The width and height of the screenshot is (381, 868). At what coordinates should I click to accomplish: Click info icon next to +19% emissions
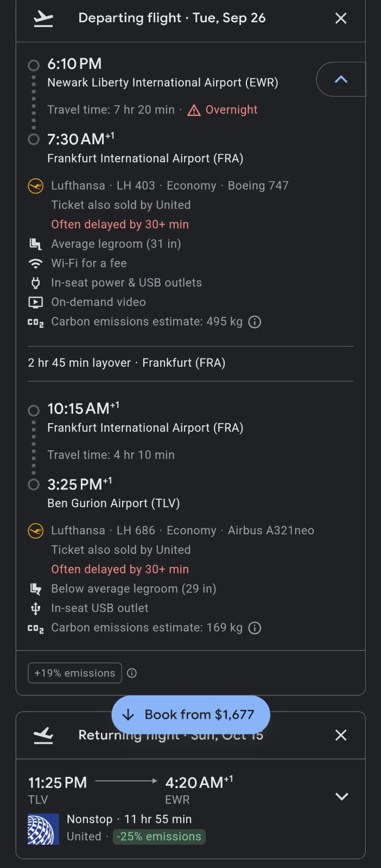[132, 673]
